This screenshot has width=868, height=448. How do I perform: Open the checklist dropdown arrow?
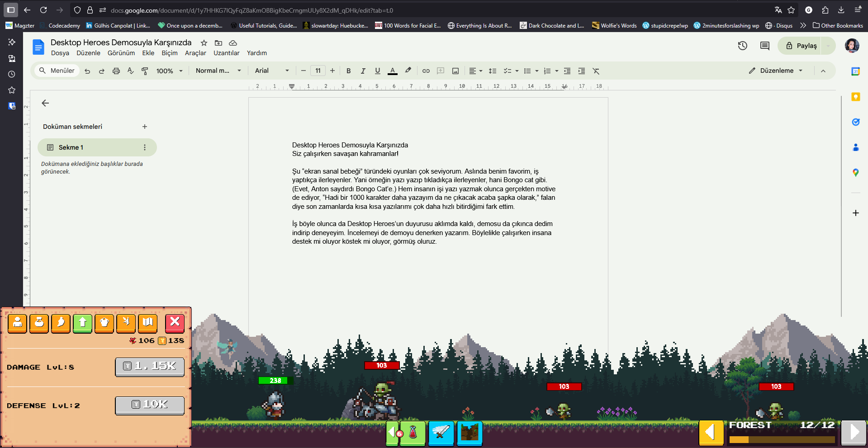(517, 71)
